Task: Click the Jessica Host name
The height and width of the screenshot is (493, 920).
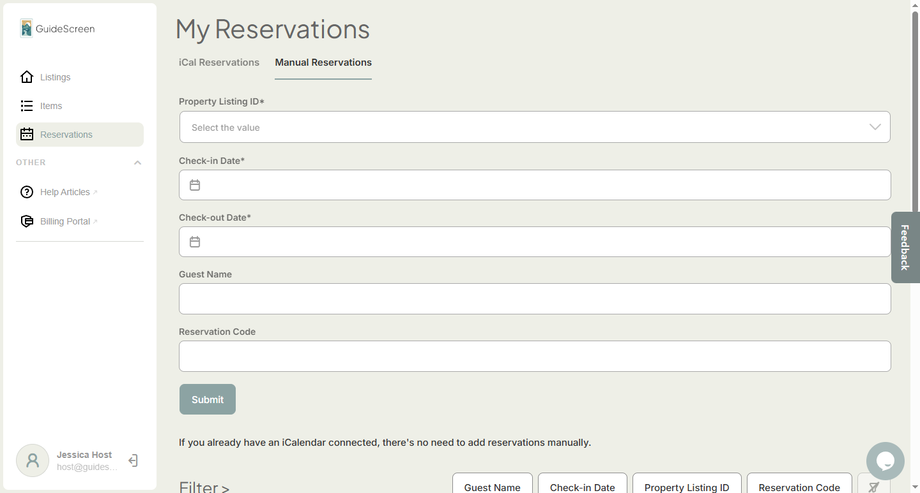Action: pos(84,455)
